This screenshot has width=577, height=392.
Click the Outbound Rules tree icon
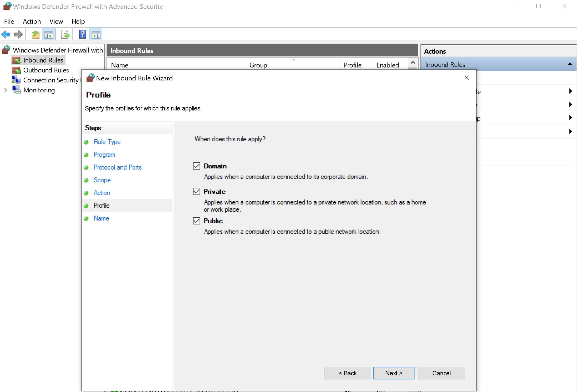[16, 70]
